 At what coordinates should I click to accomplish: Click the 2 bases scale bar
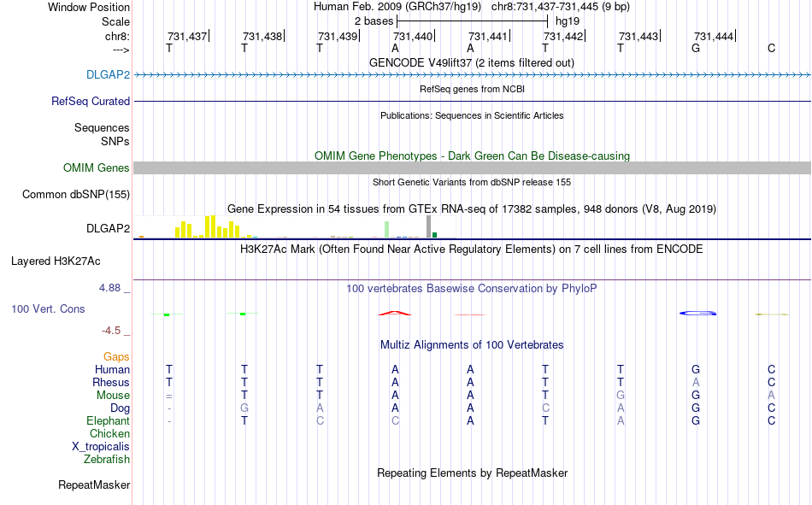click(x=472, y=21)
